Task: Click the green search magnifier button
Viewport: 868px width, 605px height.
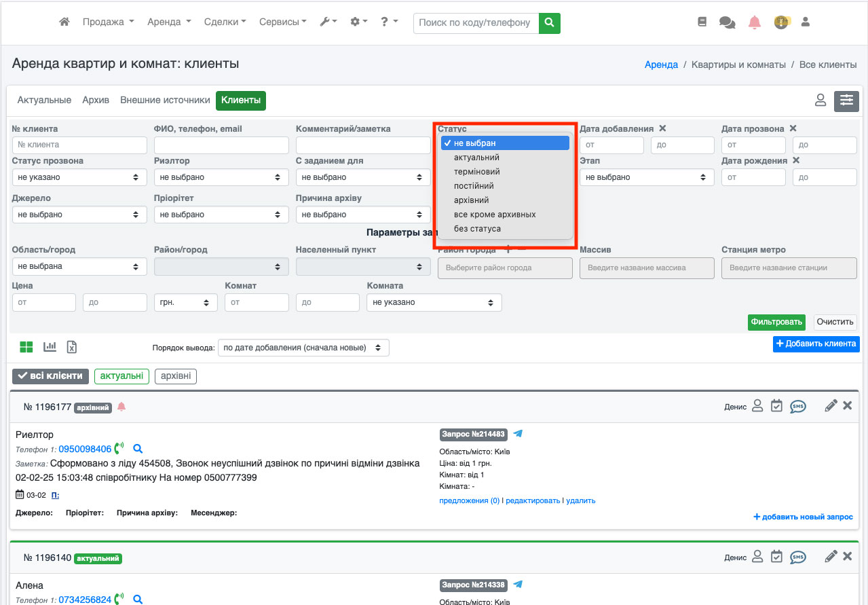Action: (x=550, y=22)
